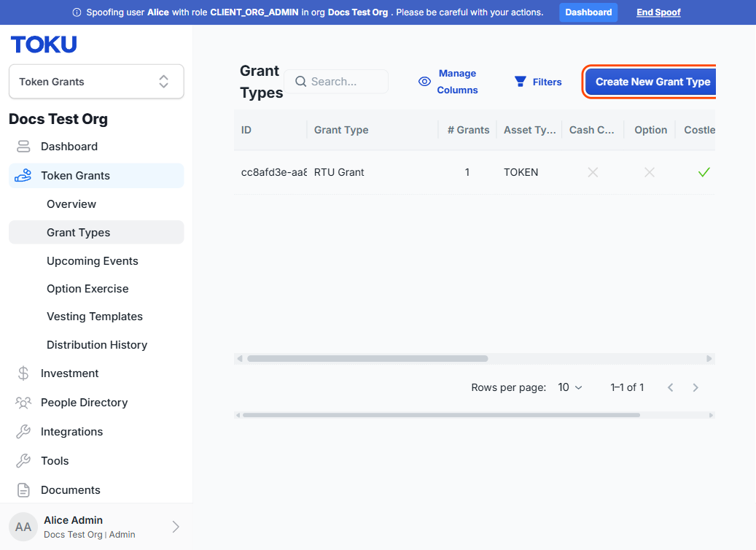Click Docs Test Org heading

58,119
